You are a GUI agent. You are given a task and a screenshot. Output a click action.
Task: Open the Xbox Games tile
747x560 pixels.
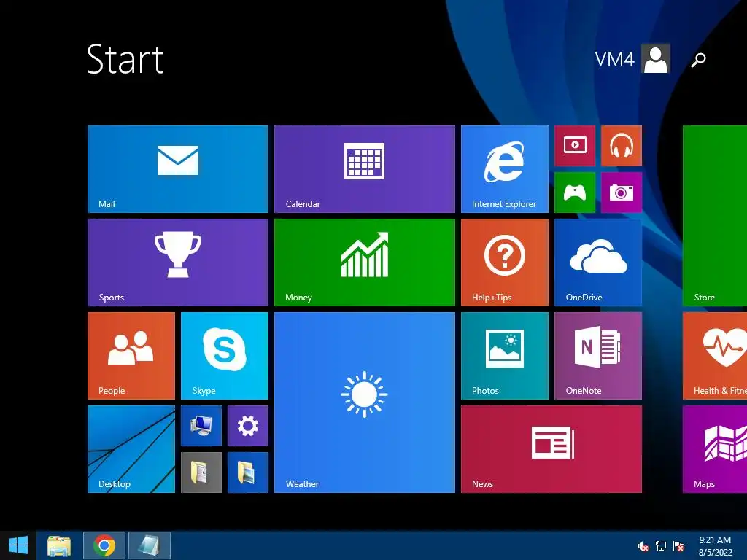tap(575, 192)
